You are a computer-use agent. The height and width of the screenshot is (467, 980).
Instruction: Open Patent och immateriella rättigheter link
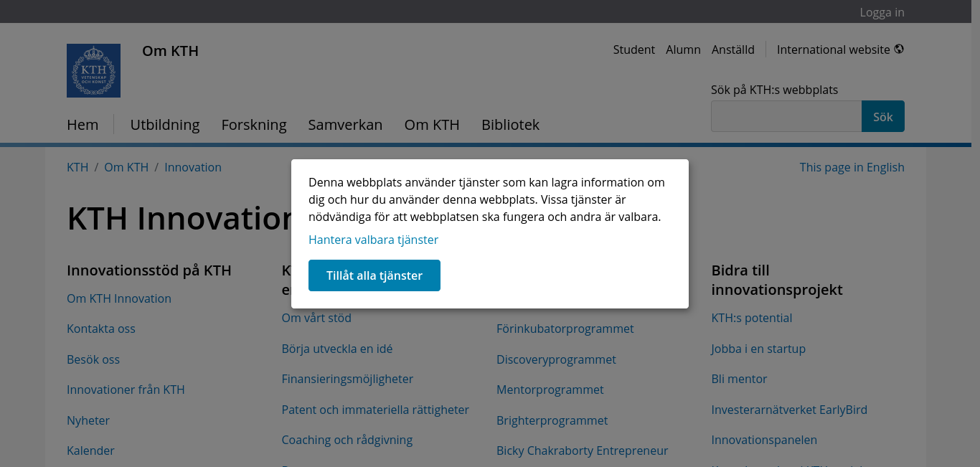pos(375,410)
